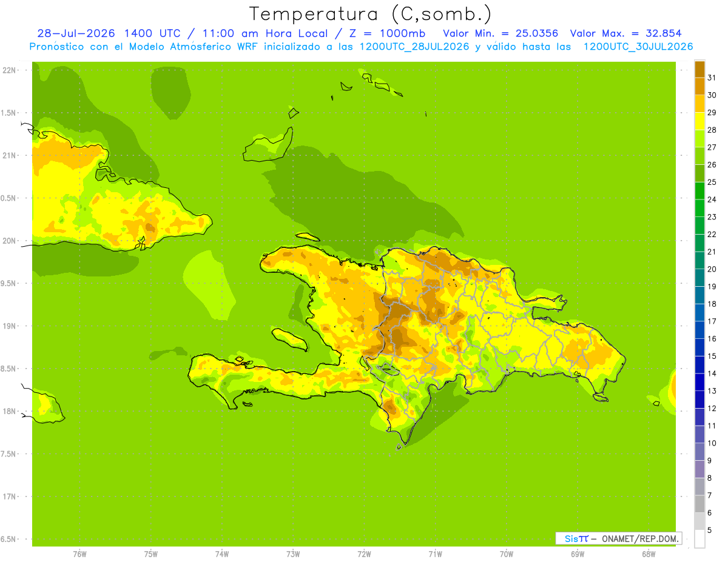Click the "22N" latitude label
Image resolution: width=728 pixels, height=562 pixels.
(x=9, y=70)
